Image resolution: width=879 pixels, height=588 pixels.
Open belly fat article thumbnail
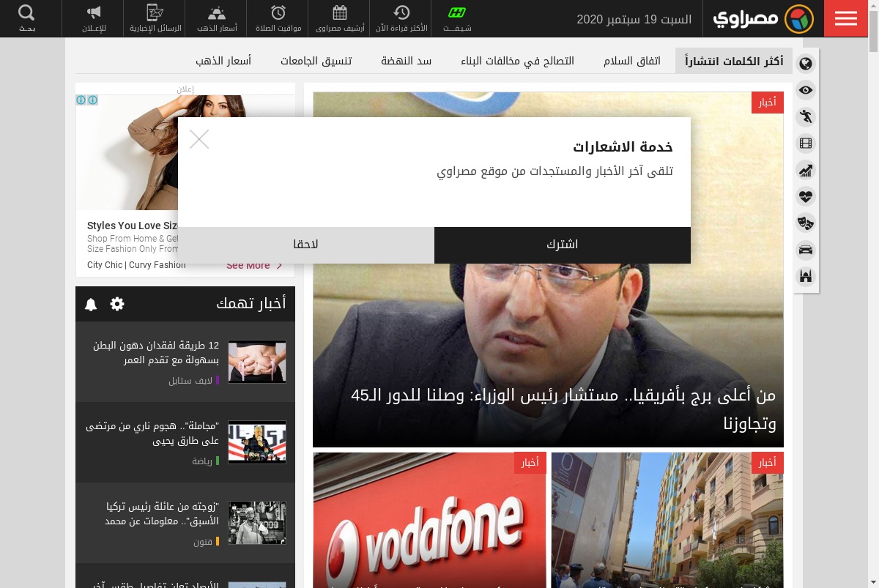257,362
